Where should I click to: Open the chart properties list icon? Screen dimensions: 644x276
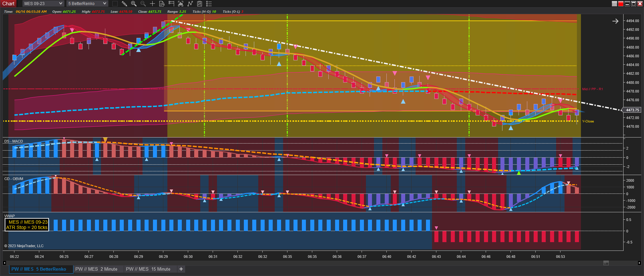coord(209,4)
